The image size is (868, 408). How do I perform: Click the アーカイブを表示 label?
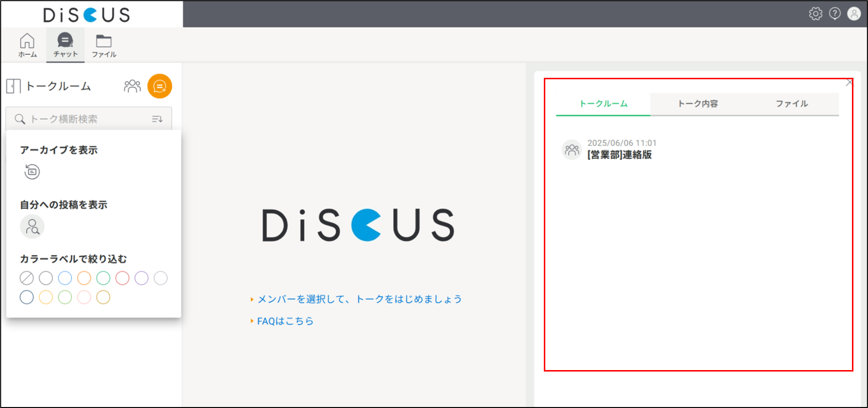58,150
